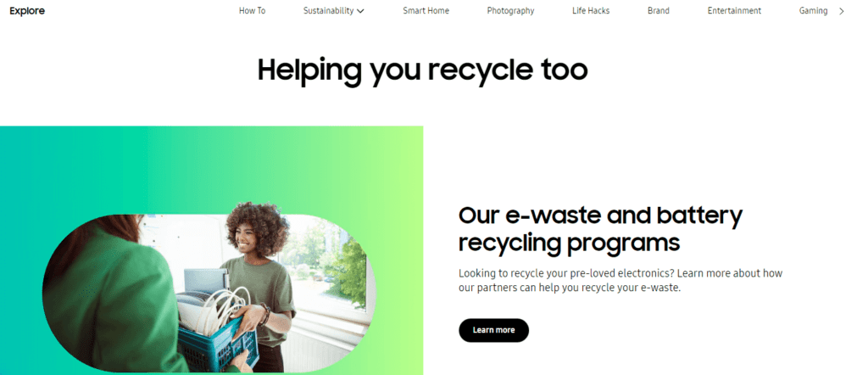
Task: Click the e-waste and battery recycling heading
Action: pyautogui.click(x=601, y=229)
